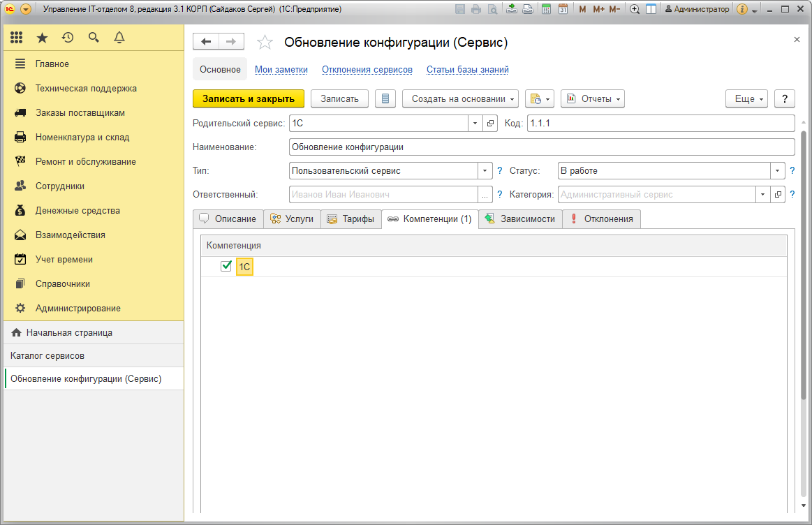Expand the Статус dropdown arrow
Image resolution: width=812 pixels, height=525 pixels.
click(777, 170)
